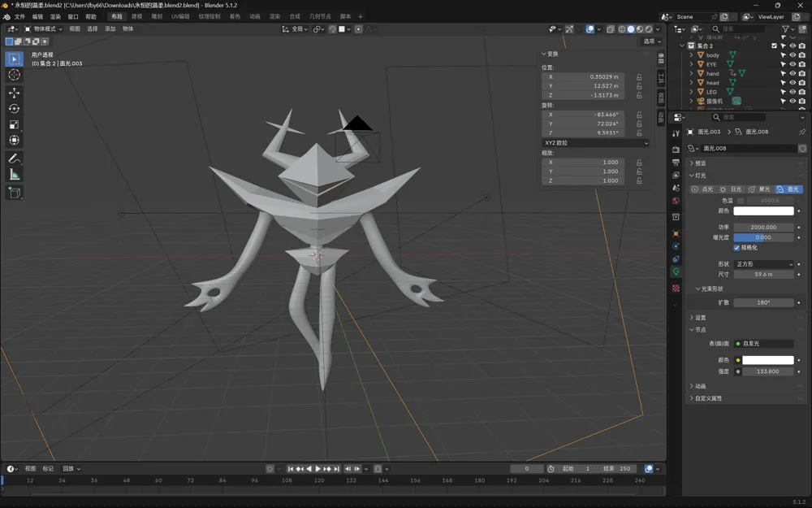Open the World properties tab
The image size is (812, 508).
(676, 201)
